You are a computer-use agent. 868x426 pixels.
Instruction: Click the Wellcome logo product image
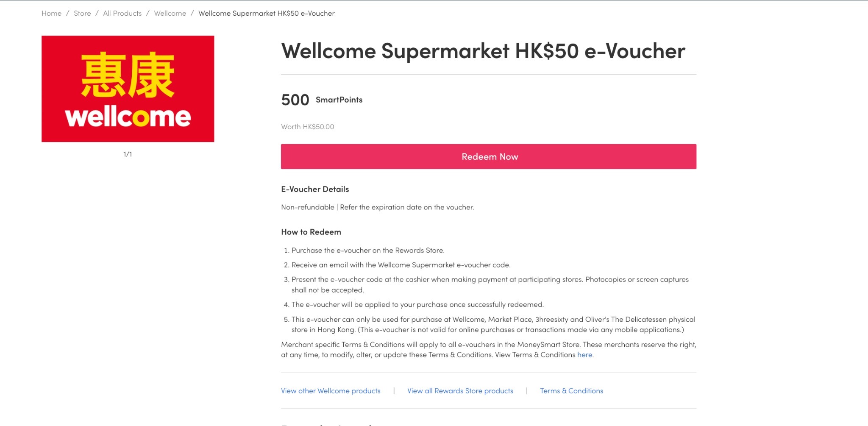coord(128,89)
